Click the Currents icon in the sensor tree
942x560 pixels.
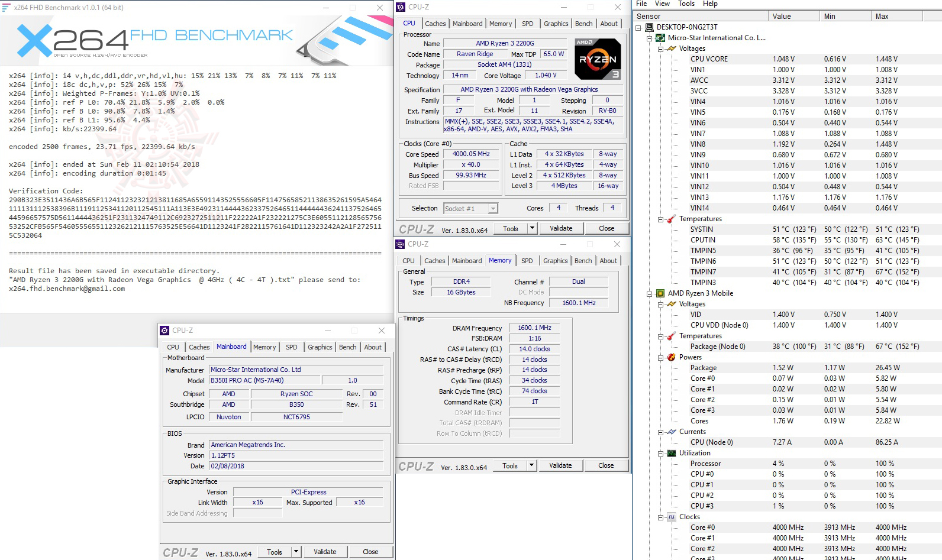pyautogui.click(x=672, y=432)
